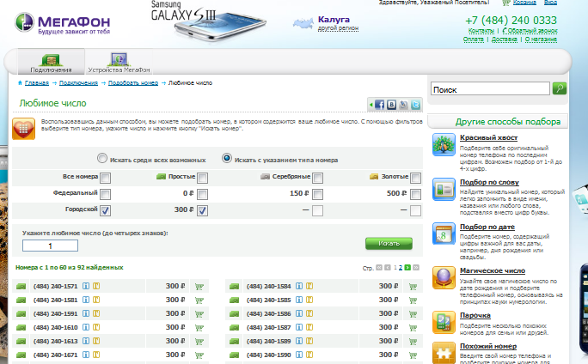Add number (484) 240-1571 to cart
The image size is (588, 364).
199,287
